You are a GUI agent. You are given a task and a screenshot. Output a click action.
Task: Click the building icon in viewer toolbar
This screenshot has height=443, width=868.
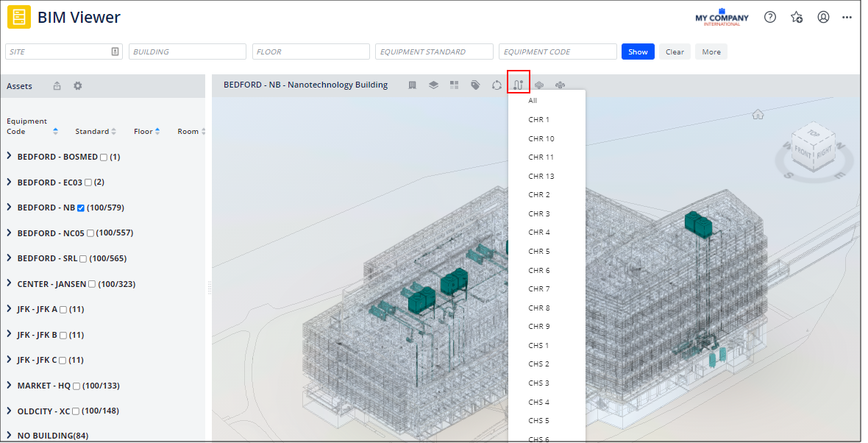[x=413, y=85]
